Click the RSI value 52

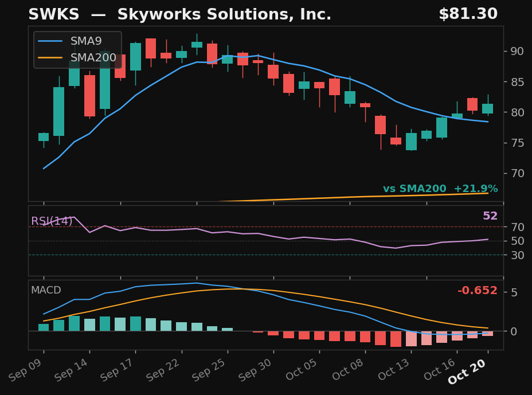(x=490, y=216)
